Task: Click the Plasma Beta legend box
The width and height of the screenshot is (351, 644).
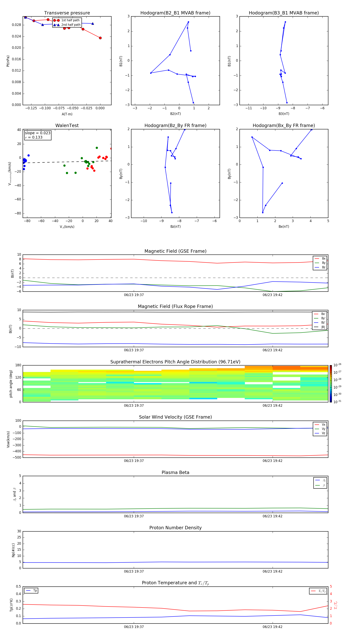Action: (x=320, y=483)
